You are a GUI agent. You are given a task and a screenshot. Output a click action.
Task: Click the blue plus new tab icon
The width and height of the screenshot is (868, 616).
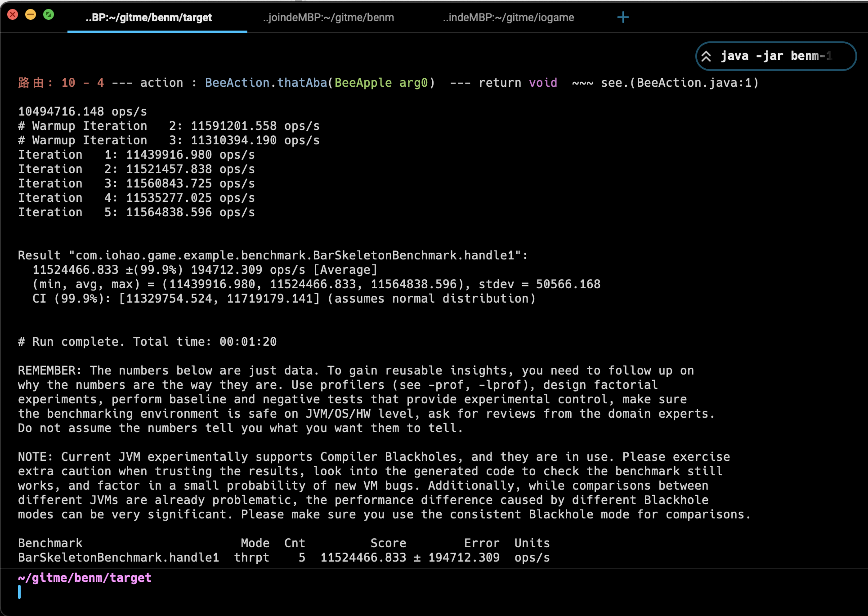coord(623,18)
